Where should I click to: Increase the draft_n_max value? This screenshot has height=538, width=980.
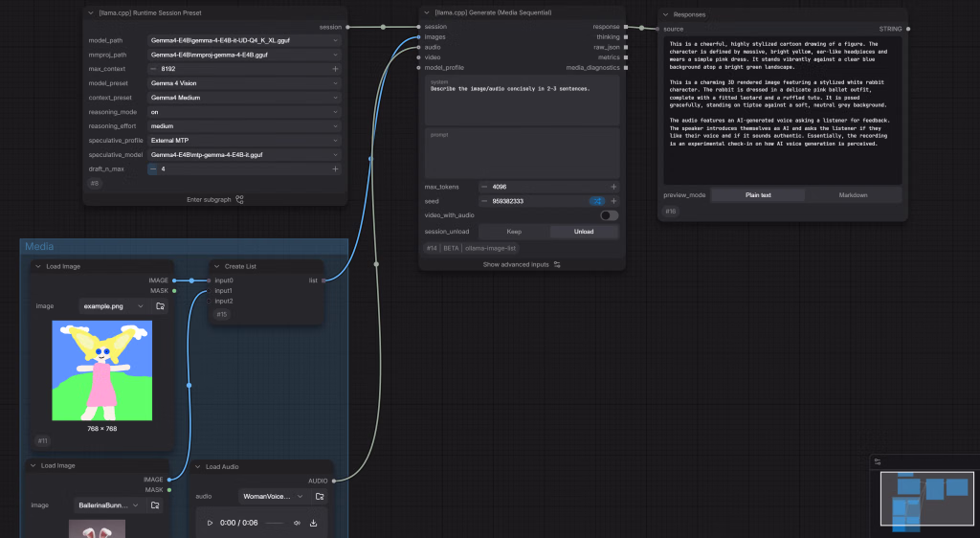click(335, 169)
